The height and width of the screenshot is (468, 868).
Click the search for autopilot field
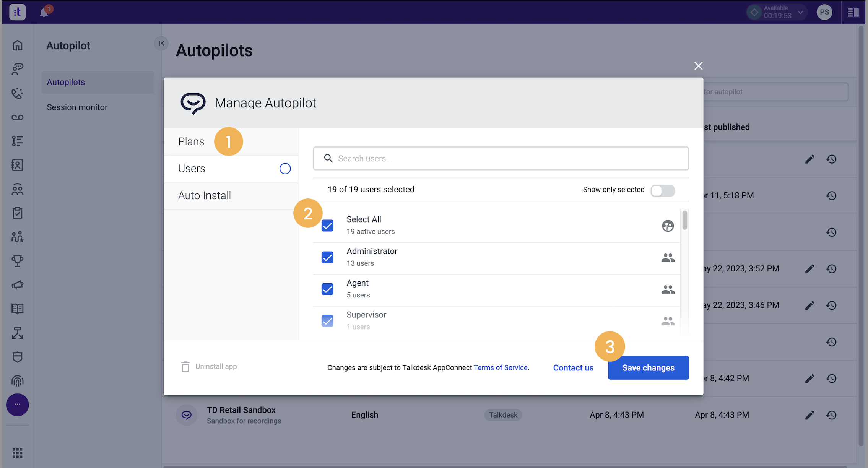click(x=775, y=92)
